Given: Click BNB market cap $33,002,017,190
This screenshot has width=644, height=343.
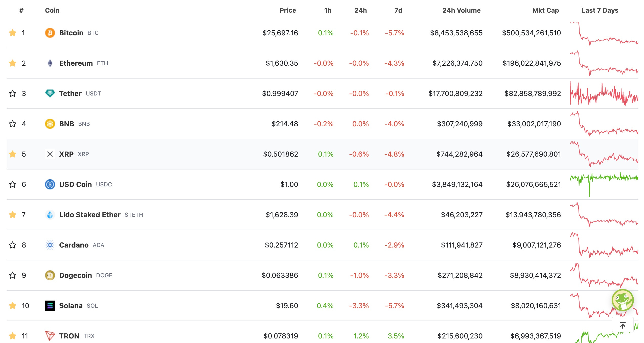Looking at the screenshot, I should (534, 124).
